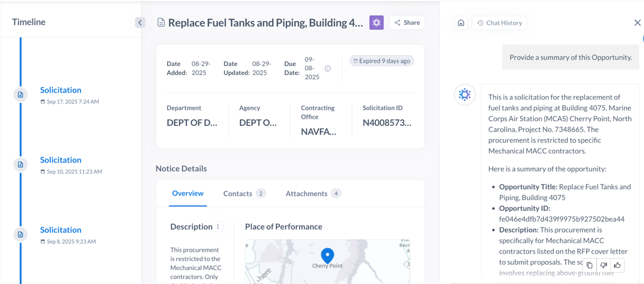Click the Cherry Point map pin
Image resolution: width=644 pixels, height=284 pixels.
[327, 255]
